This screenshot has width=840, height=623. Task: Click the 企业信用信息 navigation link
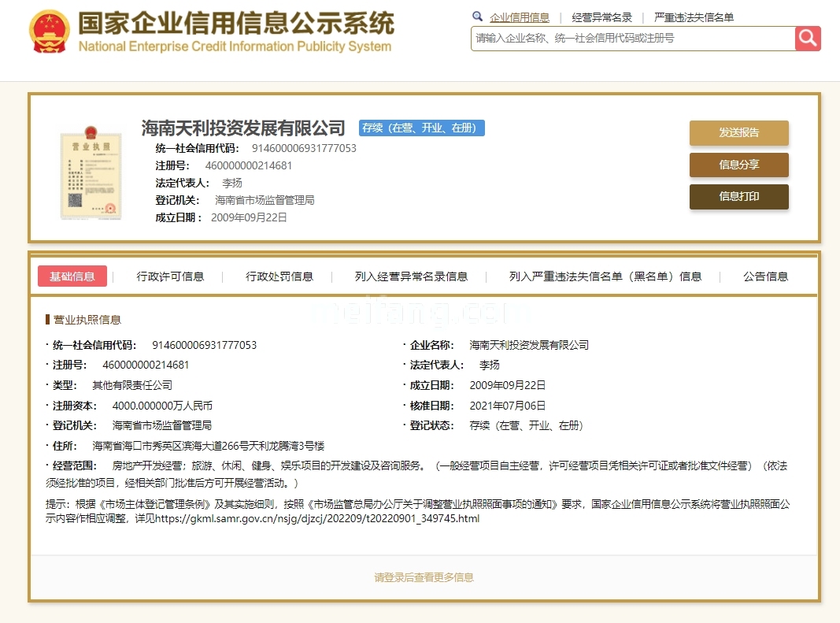pyautogui.click(x=520, y=15)
